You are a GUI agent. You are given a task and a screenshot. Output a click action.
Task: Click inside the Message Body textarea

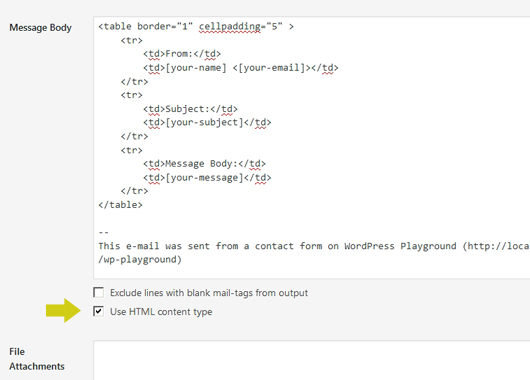click(x=312, y=148)
